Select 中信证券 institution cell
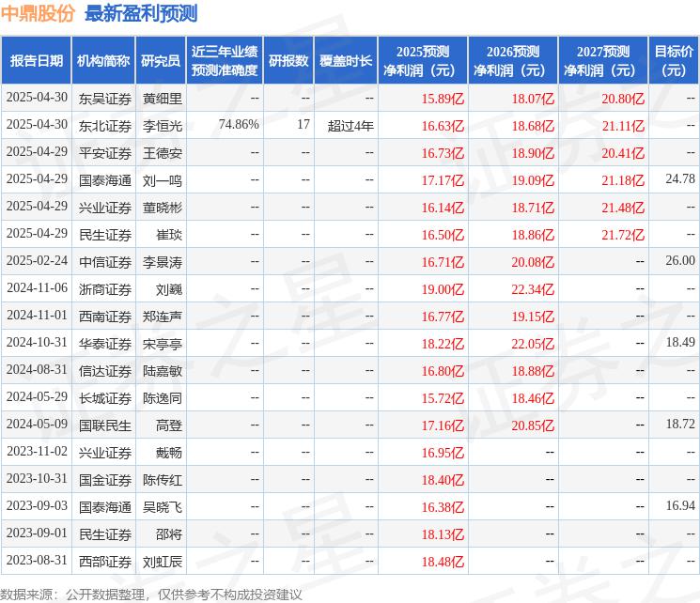Screen dimensions: 700x603 [105, 262]
